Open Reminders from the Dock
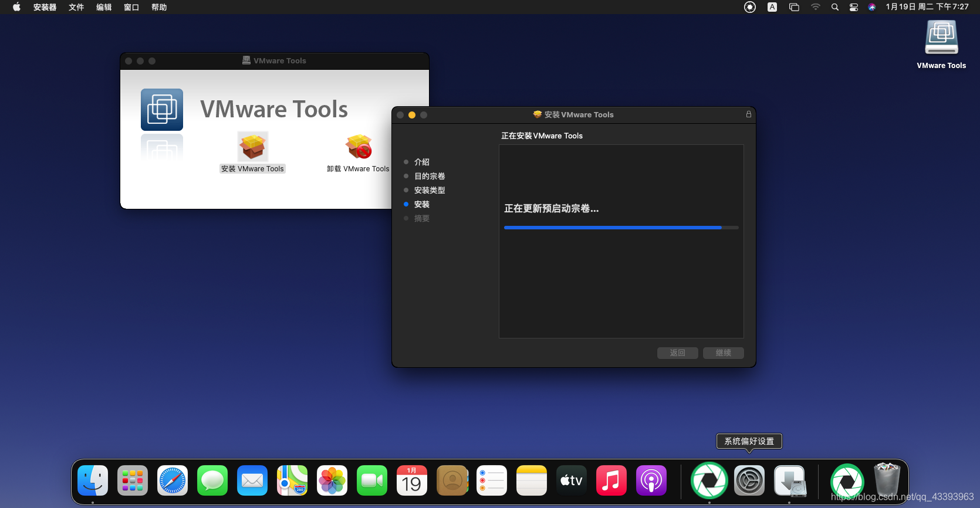Viewport: 980px width, 508px height. (x=492, y=481)
